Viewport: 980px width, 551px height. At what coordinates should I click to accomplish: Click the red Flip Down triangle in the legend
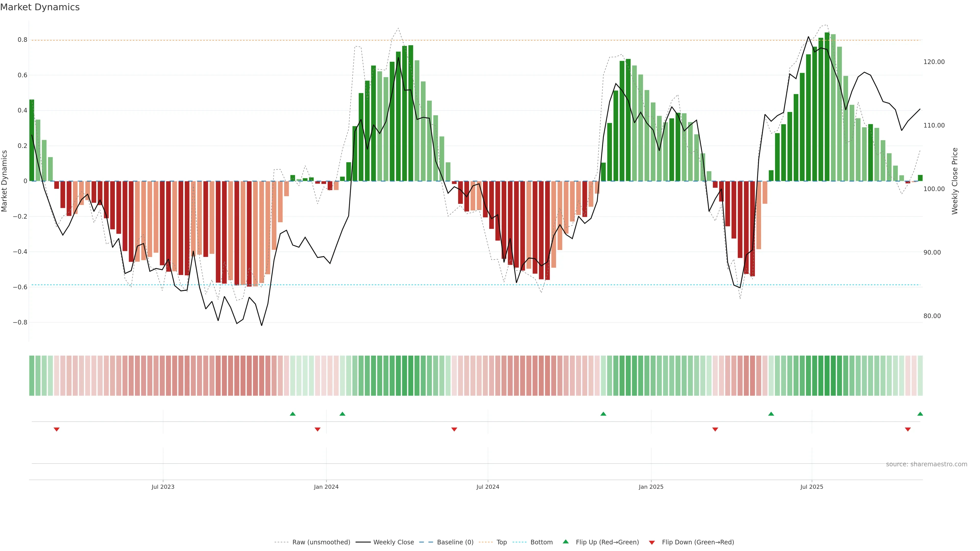pos(652,543)
